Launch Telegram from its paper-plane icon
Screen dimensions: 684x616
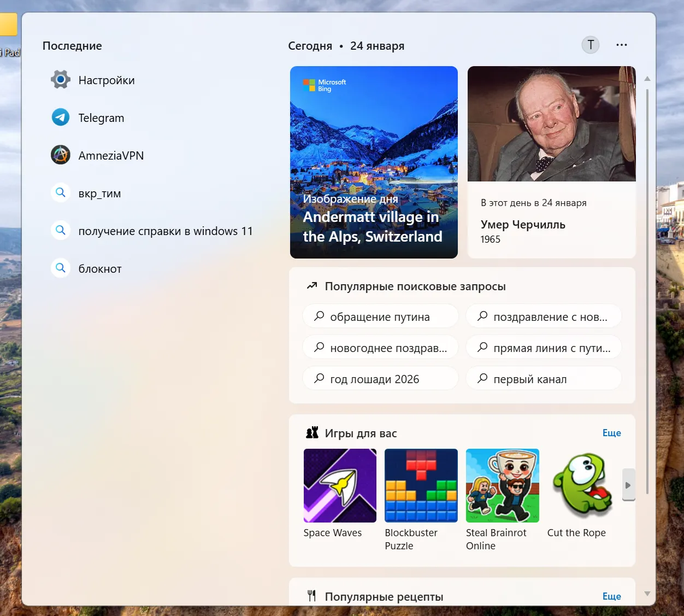[61, 118]
